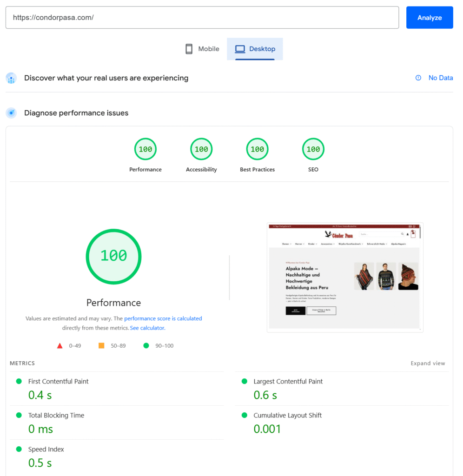Open the No Data link
This screenshot has height=476, width=463.
441,78
